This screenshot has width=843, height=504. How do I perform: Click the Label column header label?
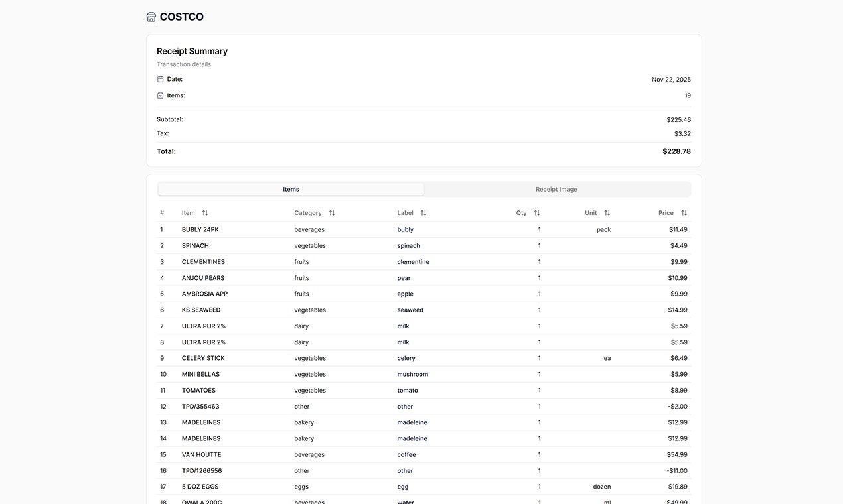click(405, 213)
